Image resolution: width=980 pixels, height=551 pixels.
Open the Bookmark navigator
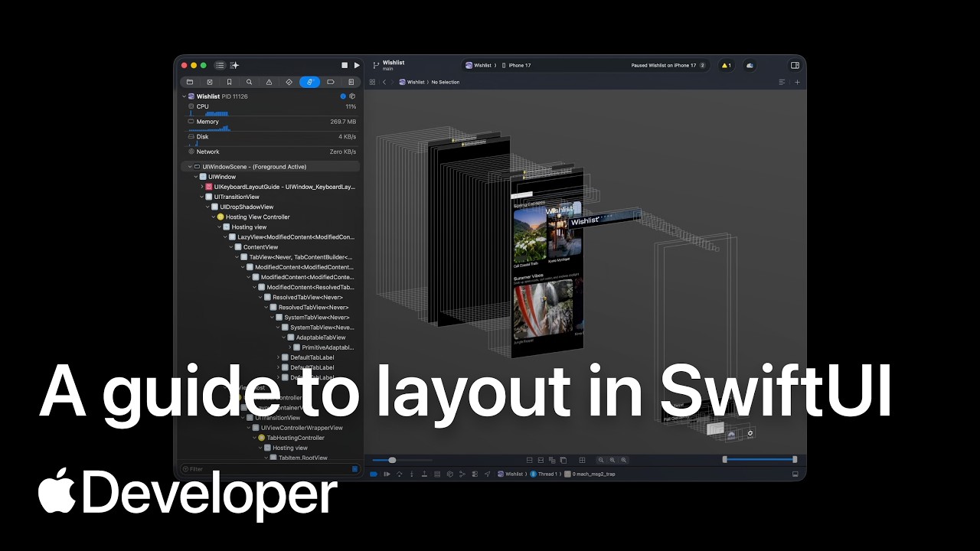(229, 82)
